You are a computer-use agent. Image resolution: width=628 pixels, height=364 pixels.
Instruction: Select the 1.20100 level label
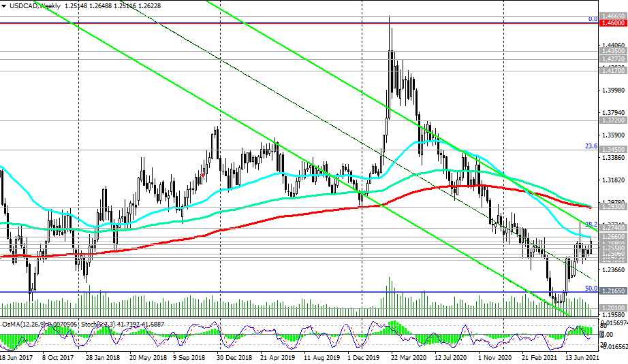[x=613, y=308]
